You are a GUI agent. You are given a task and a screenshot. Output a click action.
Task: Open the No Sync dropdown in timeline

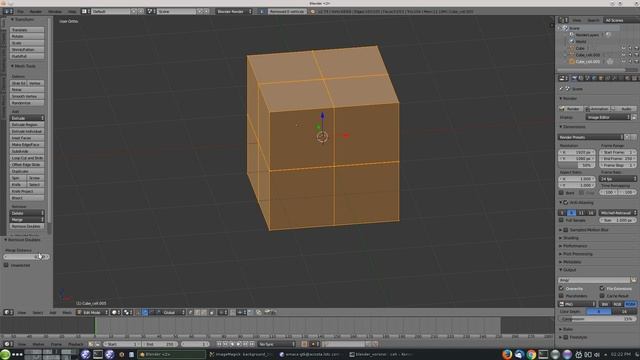pos(276,344)
